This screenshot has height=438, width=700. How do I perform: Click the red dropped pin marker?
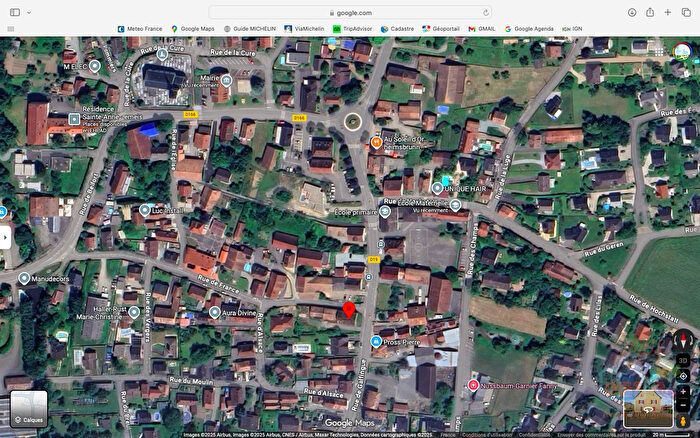[x=349, y=311]
